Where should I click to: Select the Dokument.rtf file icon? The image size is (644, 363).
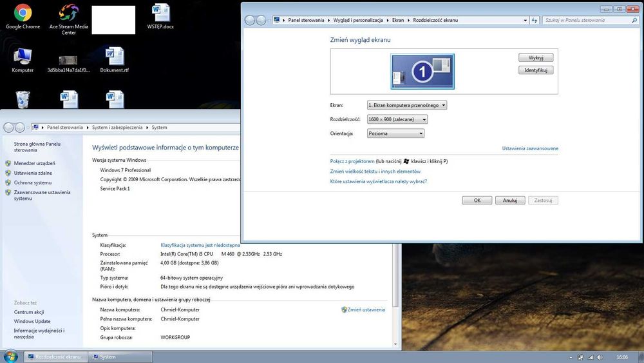(x=114, y=60)
